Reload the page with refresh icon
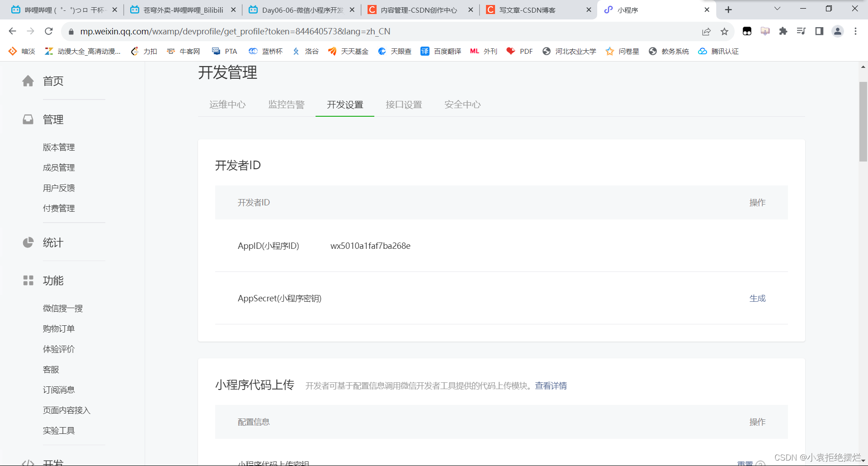This screenshot has height=466, width=868. 49,31
